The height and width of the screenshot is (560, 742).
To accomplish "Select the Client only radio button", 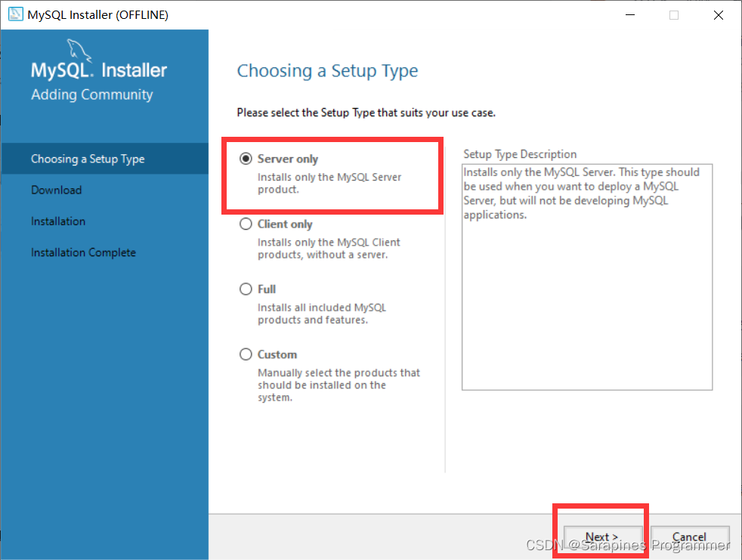I will point(246,224).
